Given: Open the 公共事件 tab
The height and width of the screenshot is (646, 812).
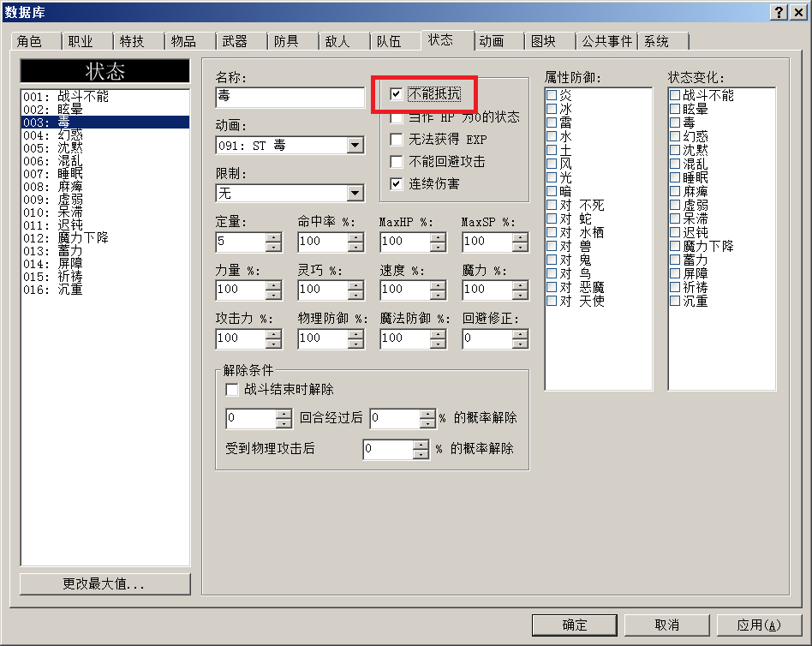Looking at the screenshot, I should pos(606,41).
